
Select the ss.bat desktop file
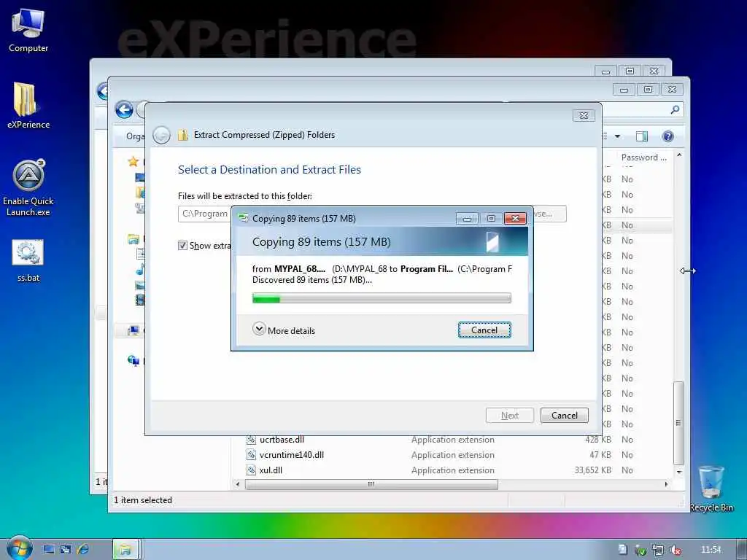28,261
